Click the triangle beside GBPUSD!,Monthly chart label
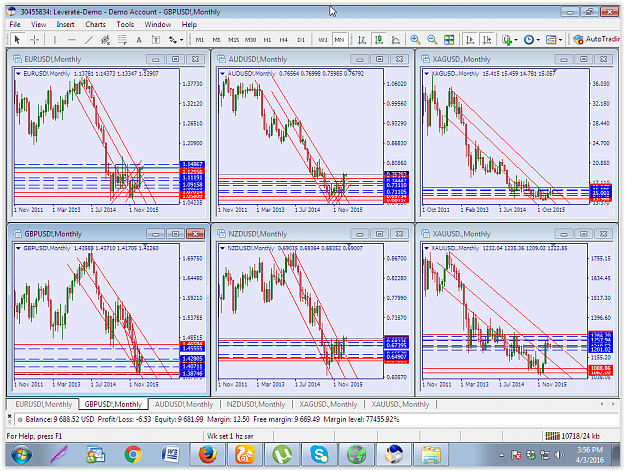This screenshot has height=471, width=625. click(18, 248)
